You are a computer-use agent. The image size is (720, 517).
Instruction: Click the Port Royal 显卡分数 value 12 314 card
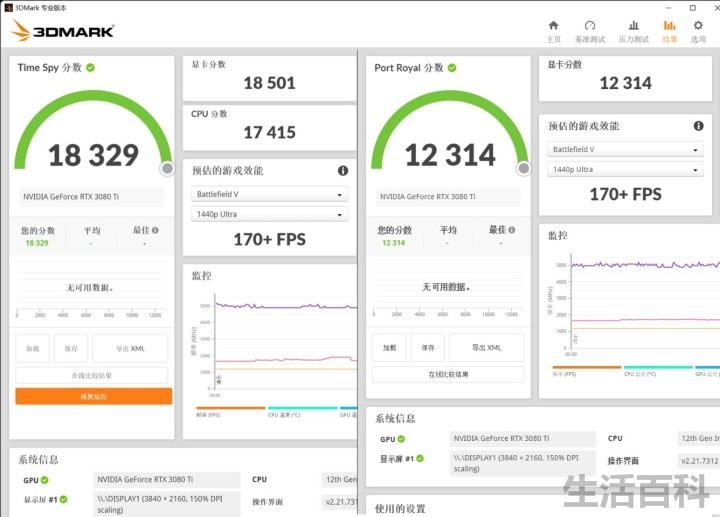pos(625,79)
